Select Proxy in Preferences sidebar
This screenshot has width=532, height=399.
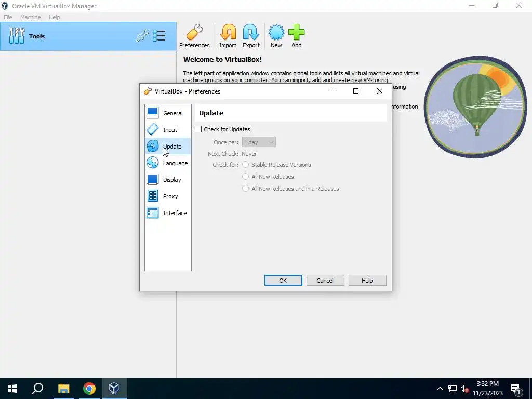coord(168,196)
